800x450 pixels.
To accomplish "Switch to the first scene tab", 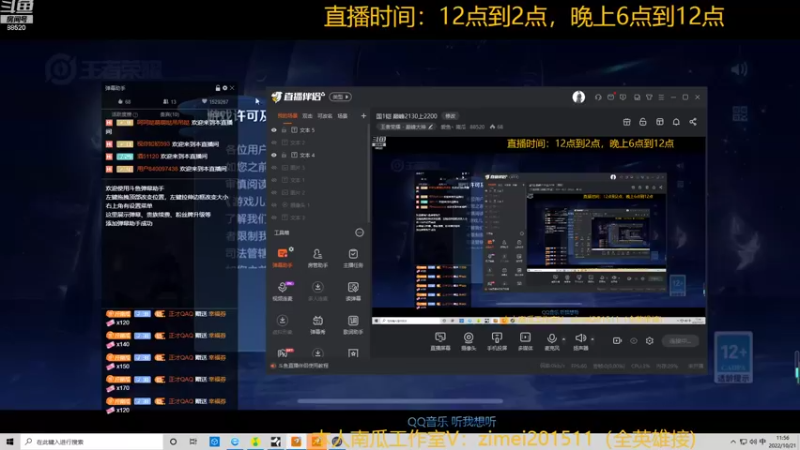I will click(287, 116).
